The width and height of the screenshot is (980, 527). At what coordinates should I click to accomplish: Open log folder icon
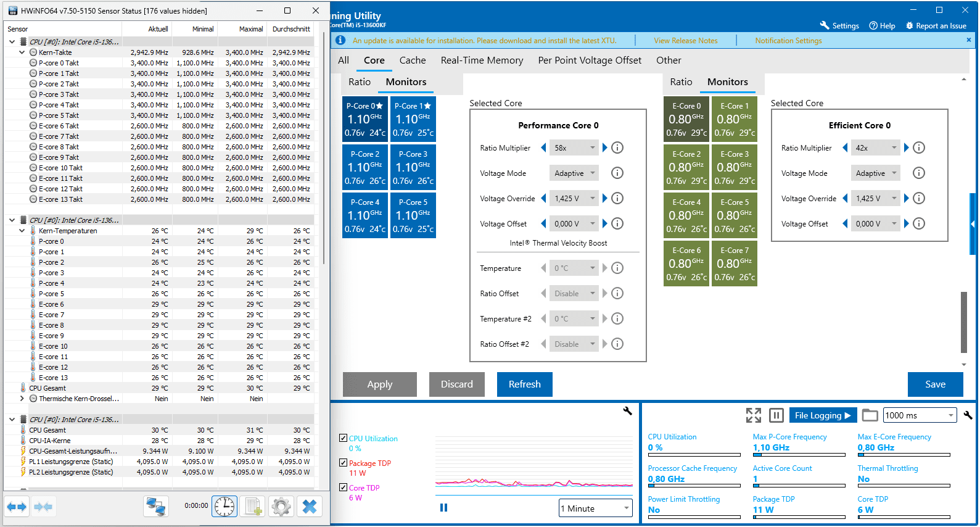(870, 415)
